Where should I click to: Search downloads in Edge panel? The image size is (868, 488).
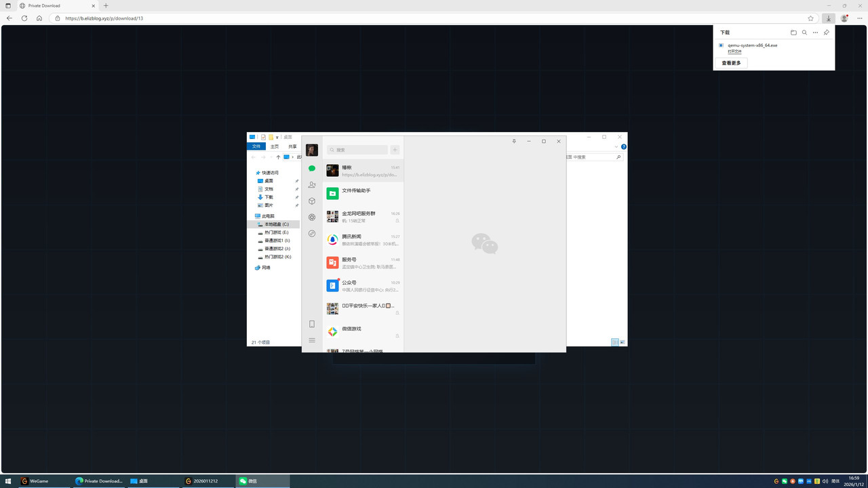tap(804, 33)
